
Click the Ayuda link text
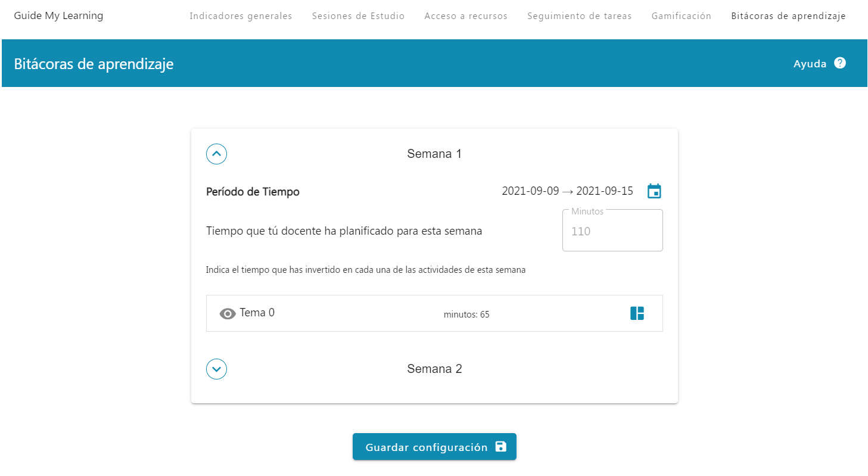click(810, 64)
